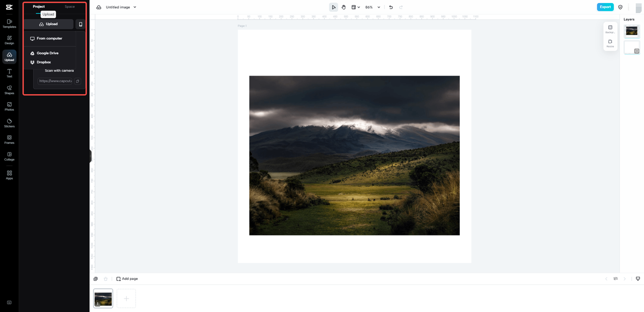Switch to the Space tab
644x312 pixels.
pos(70,7)
